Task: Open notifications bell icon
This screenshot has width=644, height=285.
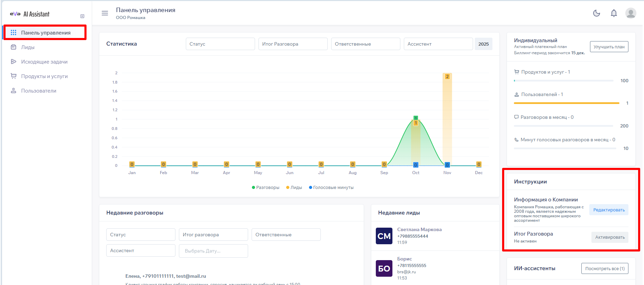Action: (614, 13)
